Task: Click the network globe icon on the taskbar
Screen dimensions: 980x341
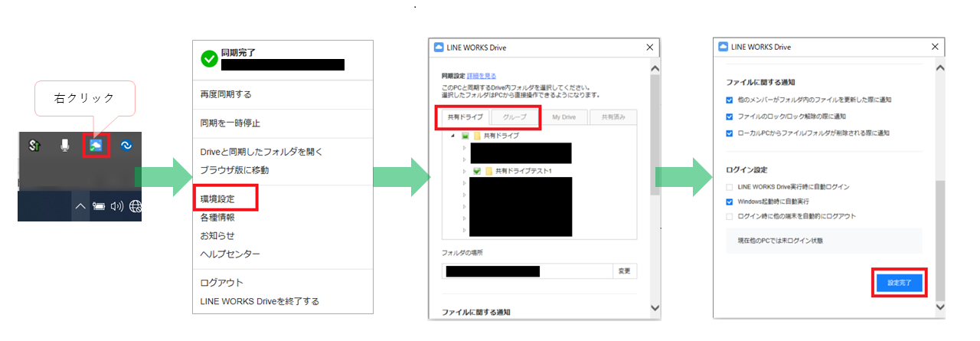Action: click(136, 206)
